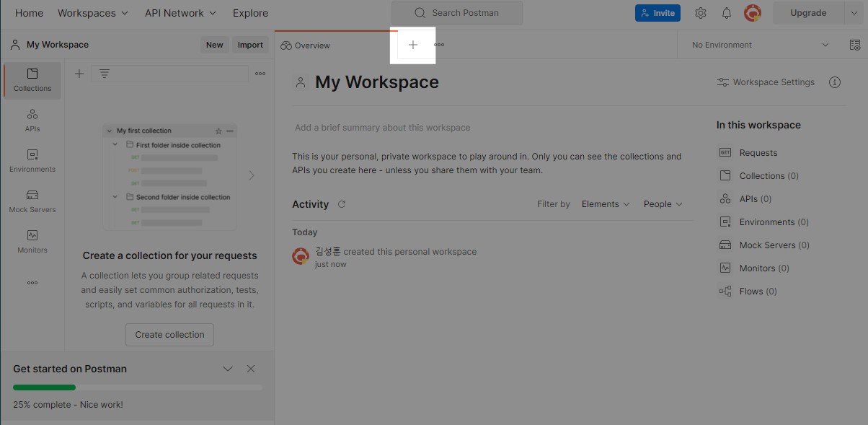This screenshot has height=425, width=868.
Task: Click the user avatar in the activity feed
Action: pyautogui.click(x=301, y=256)
